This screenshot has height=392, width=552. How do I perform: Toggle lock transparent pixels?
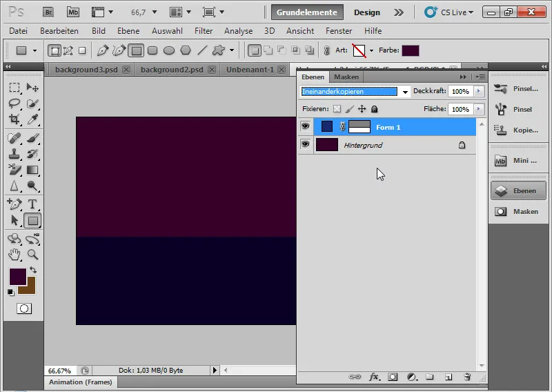click(x=337, y=109)
